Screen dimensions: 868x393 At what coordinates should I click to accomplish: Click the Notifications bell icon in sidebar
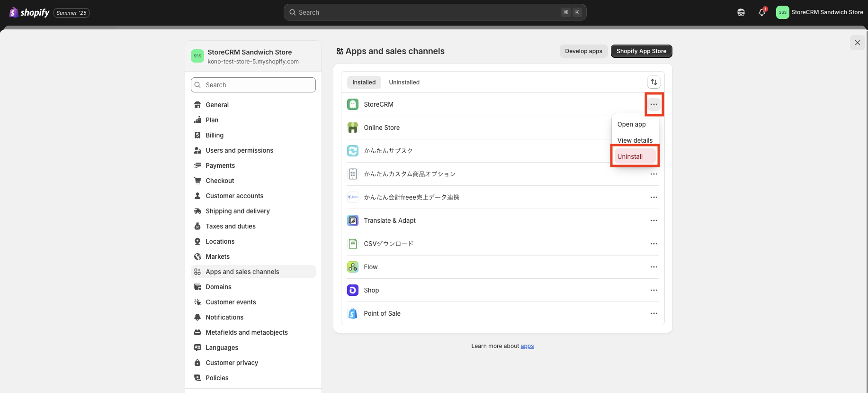click(x=197, y=317)
